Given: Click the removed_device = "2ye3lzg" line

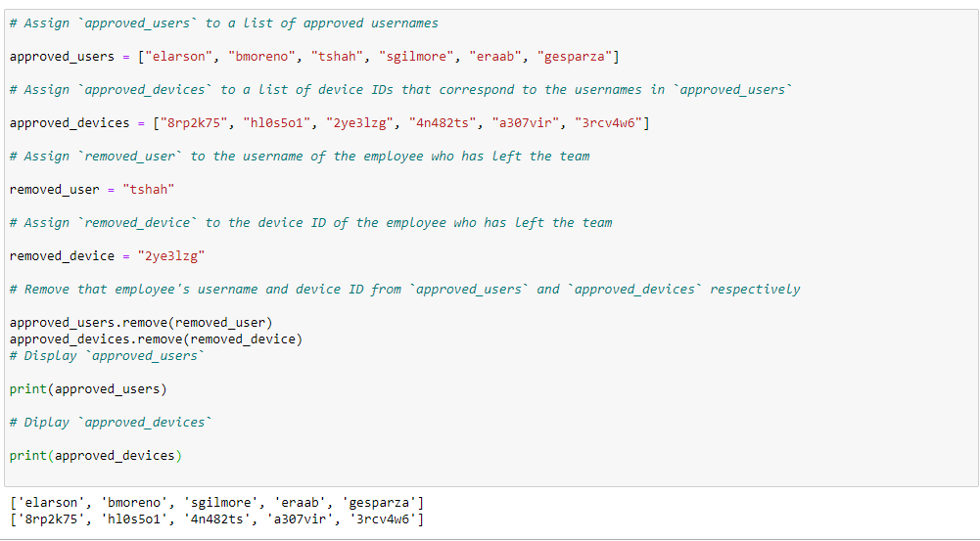Looking at the screenshot, I should [107, 256].
